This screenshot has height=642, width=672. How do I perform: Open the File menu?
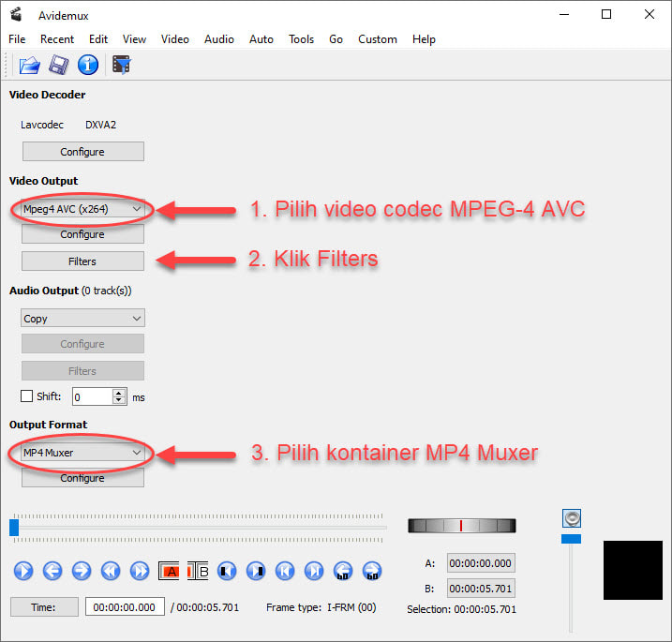(x=17, y=39)
